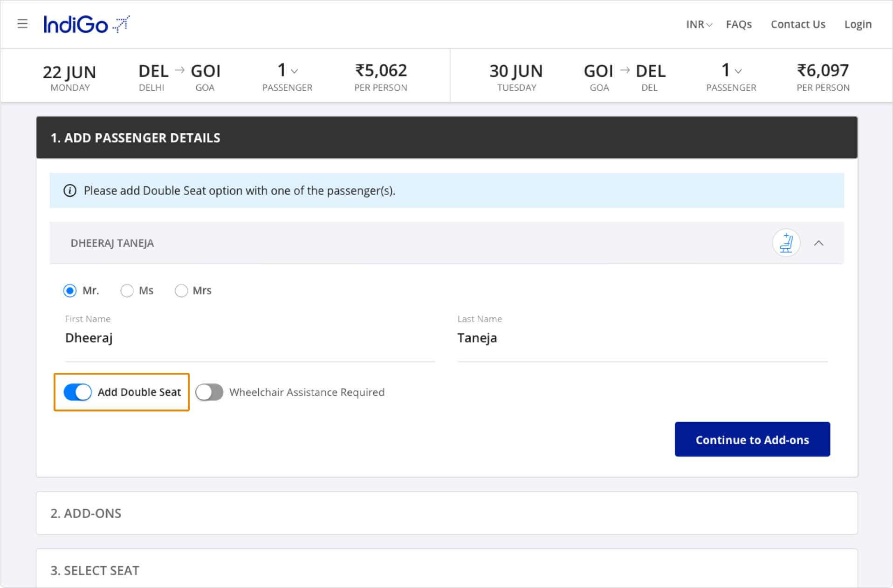
Task: Open the hamburger menu
Action: 22,24
